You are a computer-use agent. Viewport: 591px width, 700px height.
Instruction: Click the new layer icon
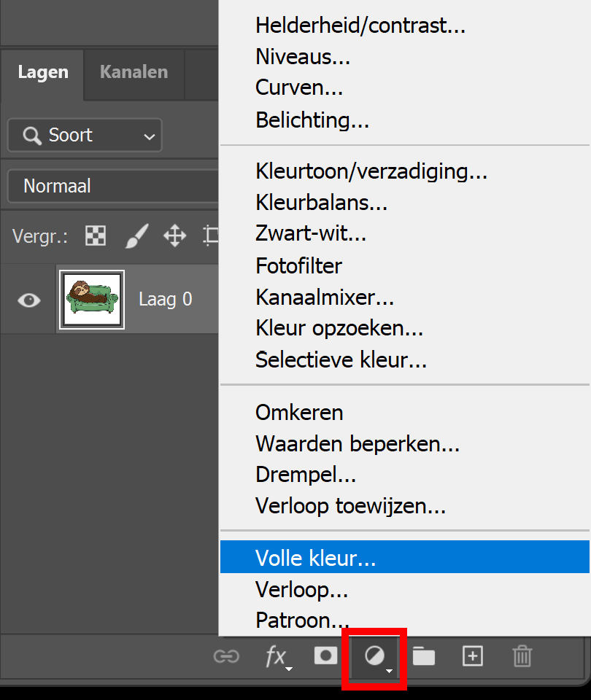tap(473, 656)
